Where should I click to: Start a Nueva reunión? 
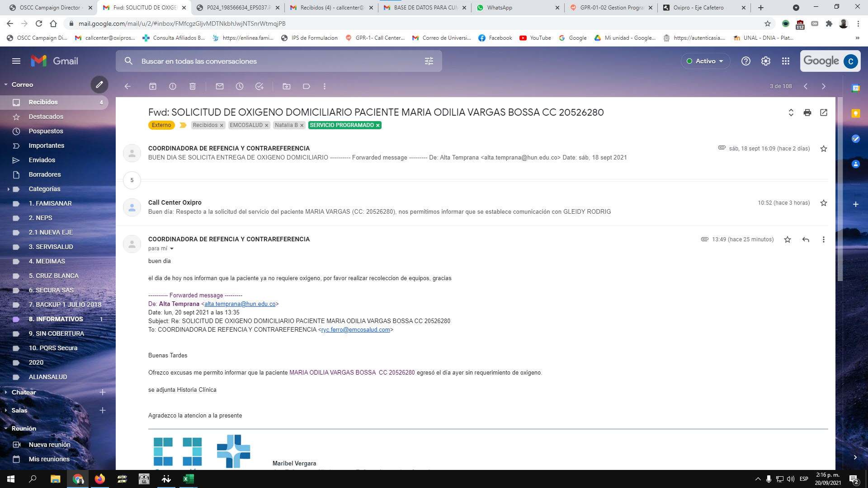[x=49, y=445]
